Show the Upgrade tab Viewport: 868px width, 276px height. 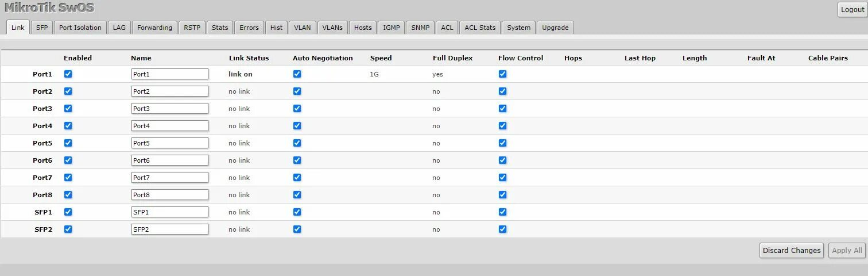click(x=555, y=28)
